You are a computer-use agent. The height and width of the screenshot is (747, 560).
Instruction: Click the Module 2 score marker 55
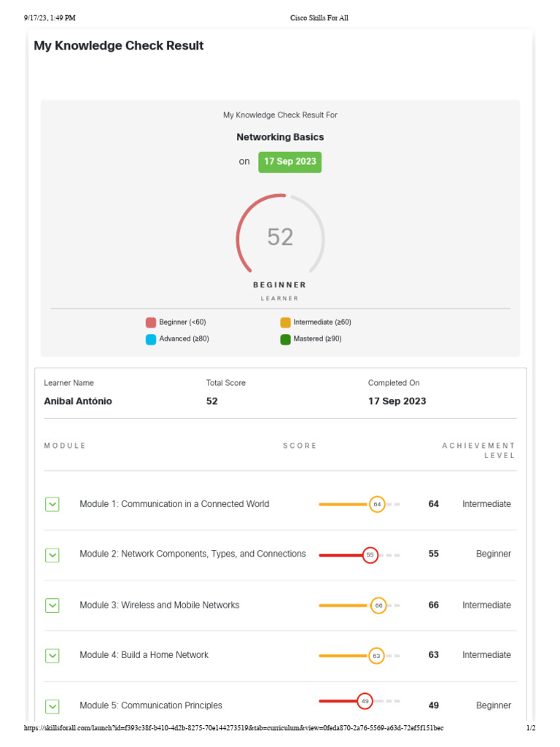tap(370, 555)
